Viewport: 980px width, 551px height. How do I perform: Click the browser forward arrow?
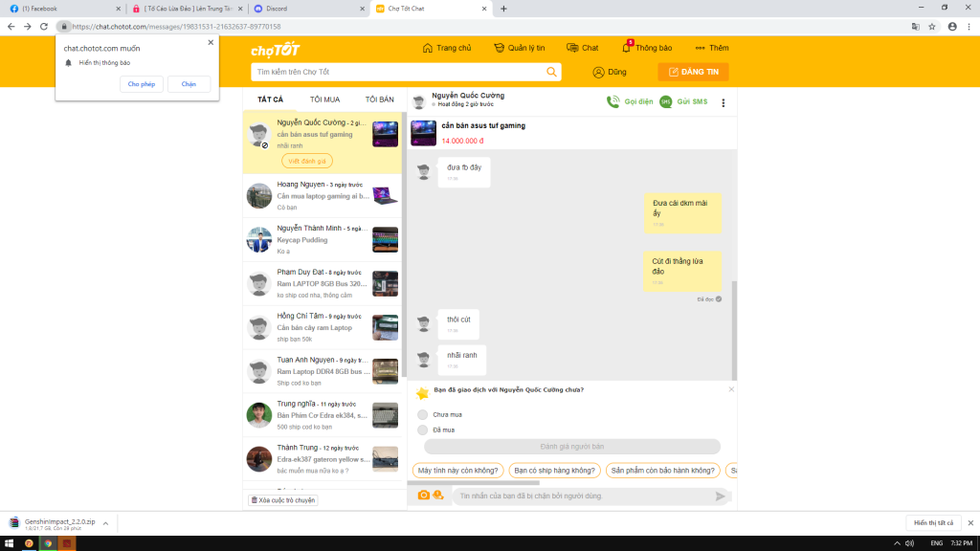tap(28, 26)
